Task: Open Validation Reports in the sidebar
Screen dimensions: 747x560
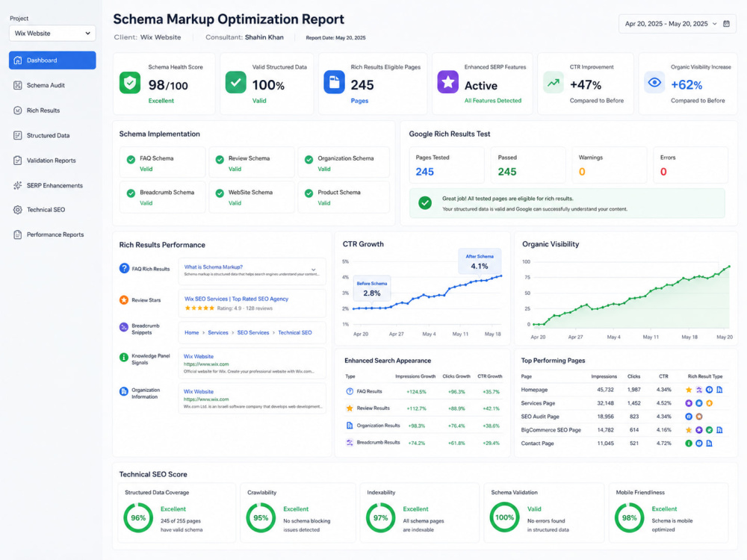Action: tap(52, 161)
